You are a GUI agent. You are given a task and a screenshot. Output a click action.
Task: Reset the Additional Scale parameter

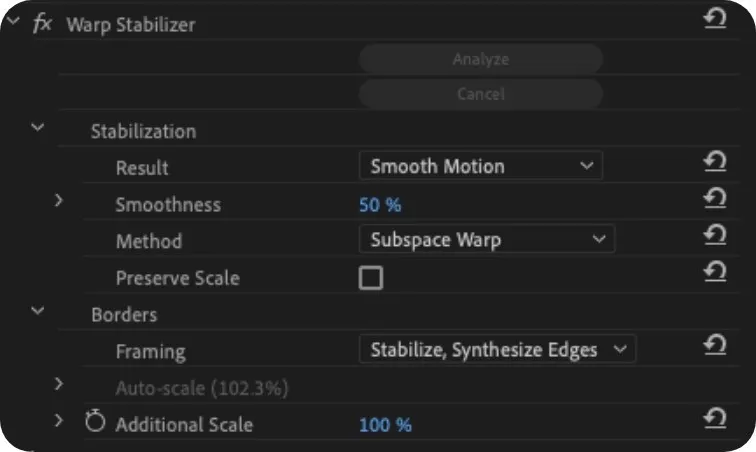(715, 418)
